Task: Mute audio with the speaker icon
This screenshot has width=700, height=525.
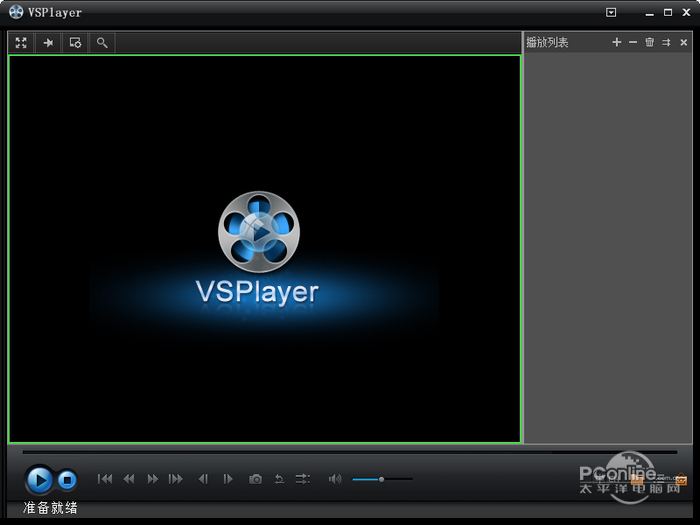Action: coord(335,479)
